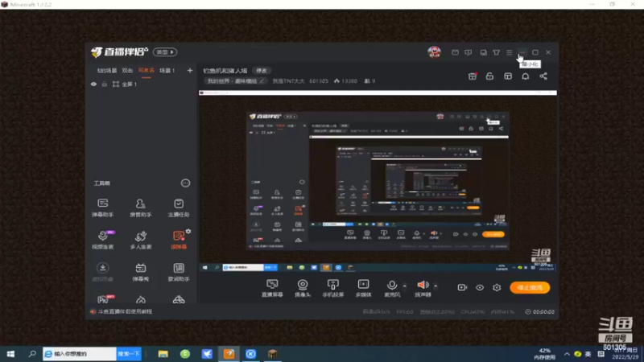This screenshot has width=644, height=362.
Task: Select the orange highlighted toolbox tool
Action: coord(178,240)
